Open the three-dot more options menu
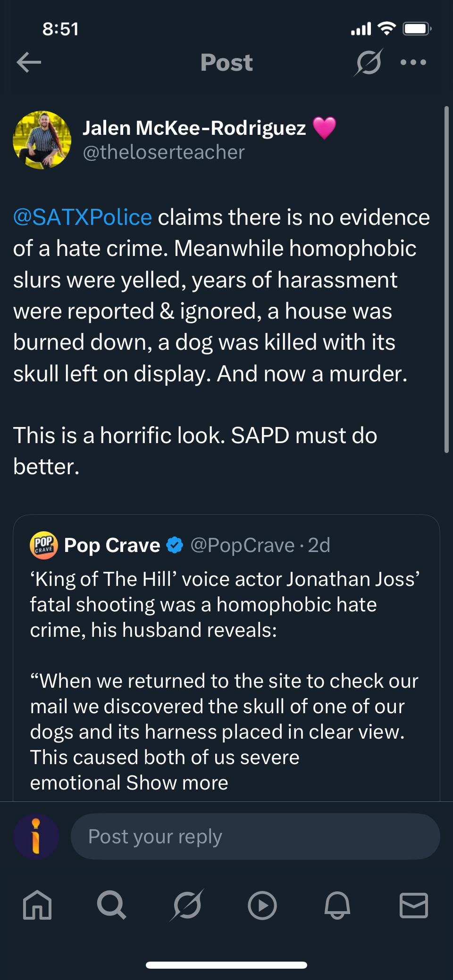Screen dimensions: 453x980 pos(413,62)
